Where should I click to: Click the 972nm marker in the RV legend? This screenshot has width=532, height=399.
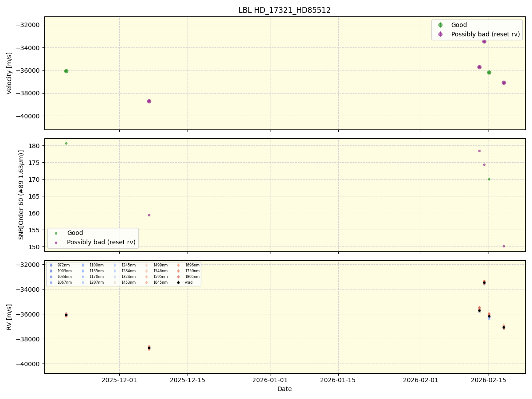click(51, 265)
